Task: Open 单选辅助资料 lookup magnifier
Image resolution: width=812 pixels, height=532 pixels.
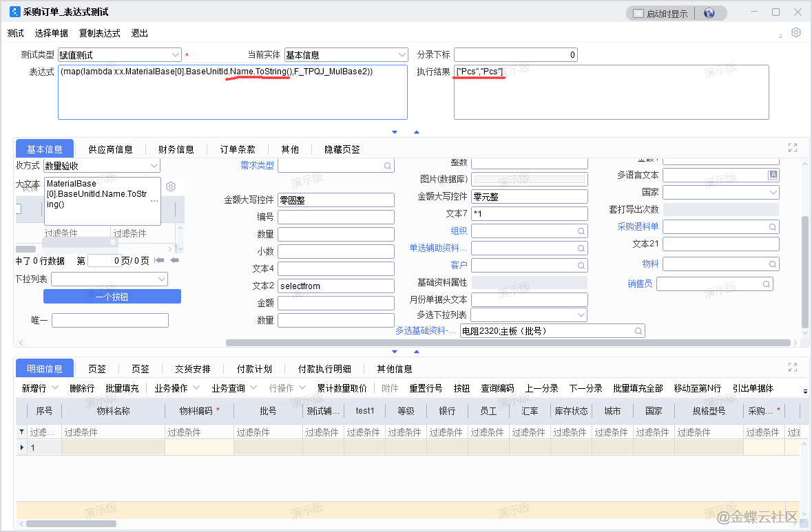Action: pyautogui.click(x=581, y=248)
